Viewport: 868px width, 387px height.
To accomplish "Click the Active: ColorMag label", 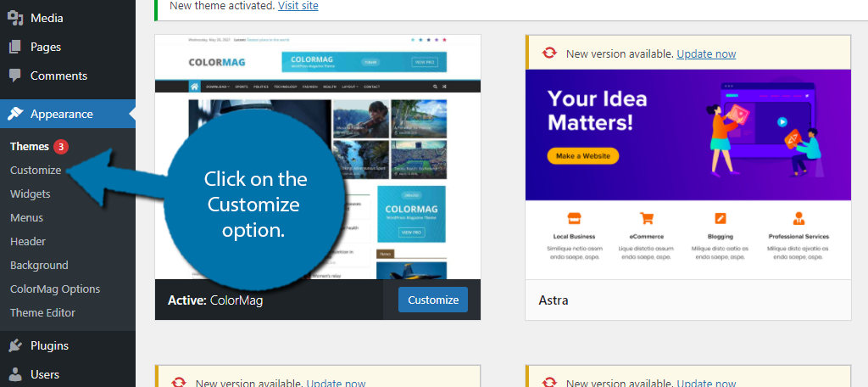I will pyautogui.click(x=215, y=300).
